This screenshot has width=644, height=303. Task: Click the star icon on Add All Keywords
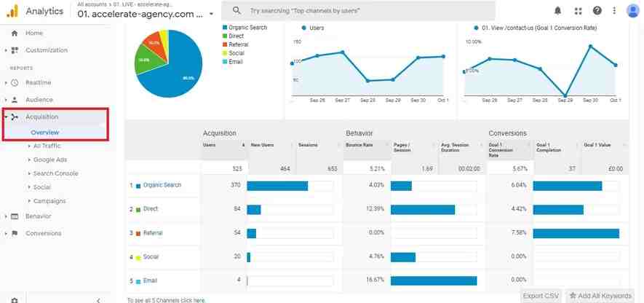point(573,296)
